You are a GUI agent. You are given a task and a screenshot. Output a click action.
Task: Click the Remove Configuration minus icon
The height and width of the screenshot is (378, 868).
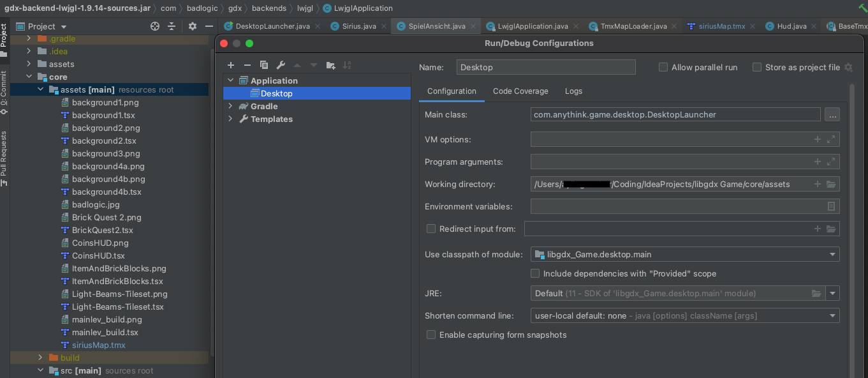pos(247,65)
